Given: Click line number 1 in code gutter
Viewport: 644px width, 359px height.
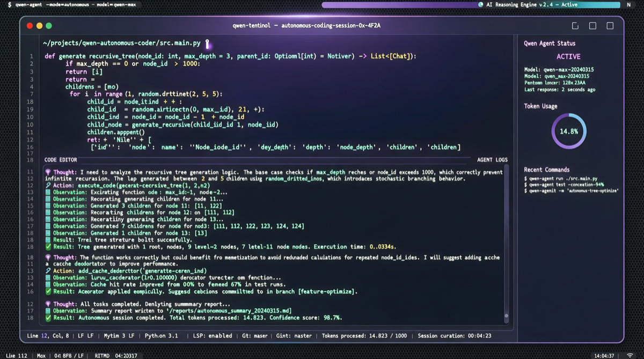Looking at the screenshot, I should point(31,56).
